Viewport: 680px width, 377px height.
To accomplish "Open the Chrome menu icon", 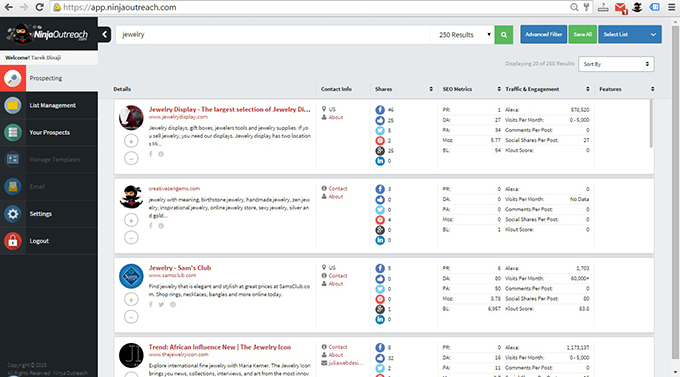I will pyautogui.click(x=671, y=7).
